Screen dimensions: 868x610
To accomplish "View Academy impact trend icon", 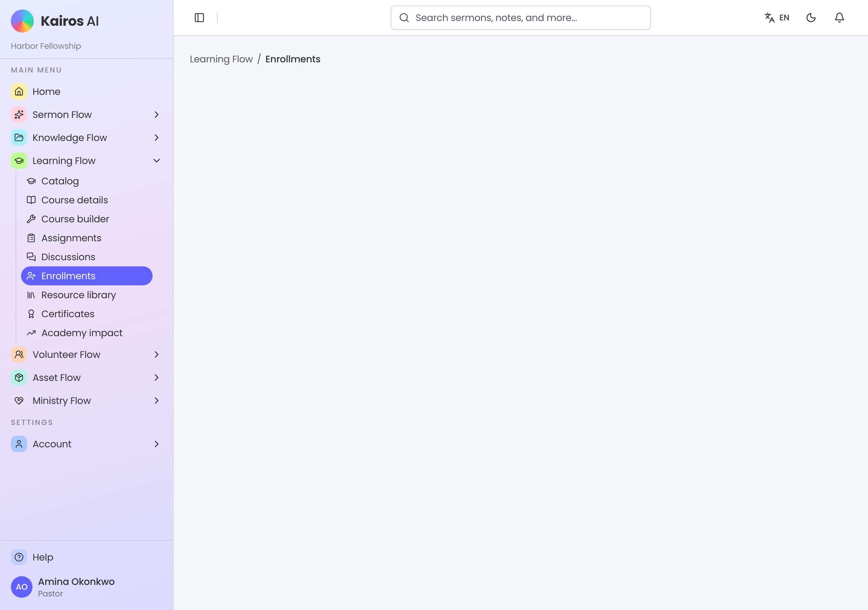I will point(31,332).
